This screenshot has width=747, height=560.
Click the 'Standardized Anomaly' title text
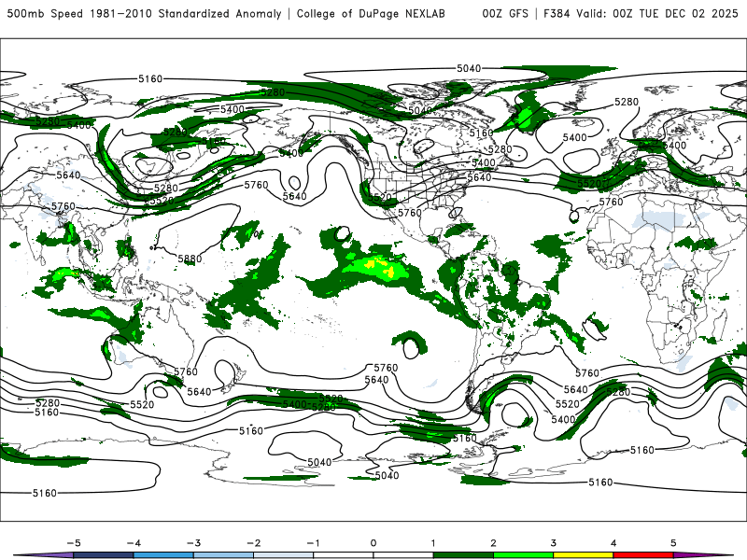click(219, 13)
